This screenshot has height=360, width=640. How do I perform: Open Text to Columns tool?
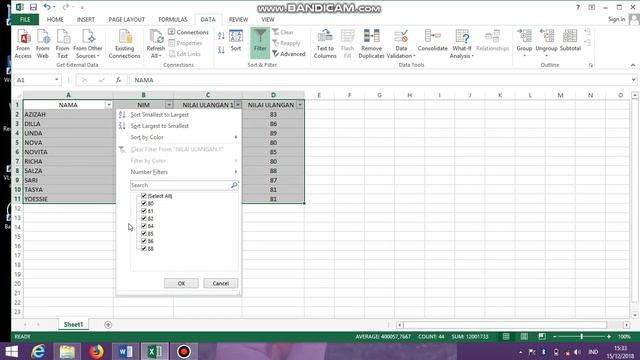pos(325,44)
